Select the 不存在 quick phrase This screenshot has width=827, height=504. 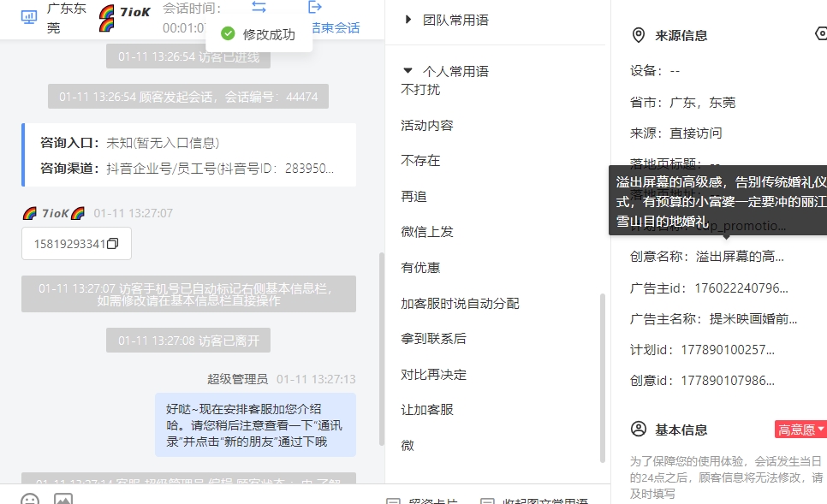pos(420,160)
